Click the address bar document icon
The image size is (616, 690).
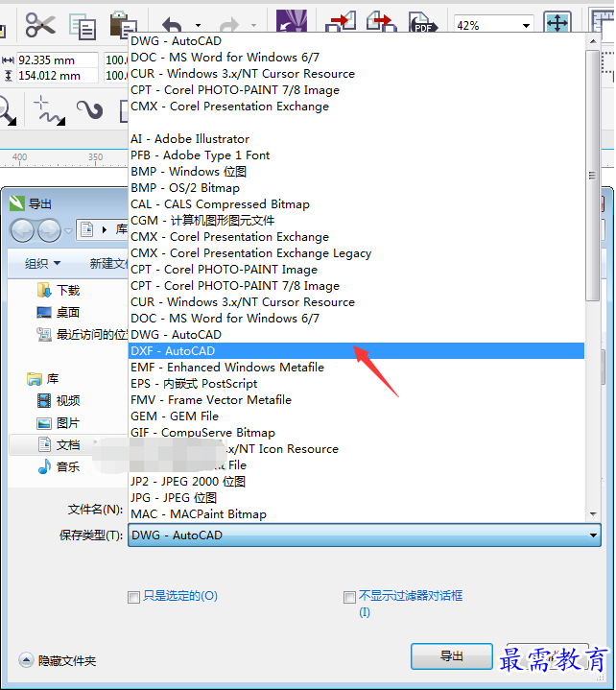87,229
